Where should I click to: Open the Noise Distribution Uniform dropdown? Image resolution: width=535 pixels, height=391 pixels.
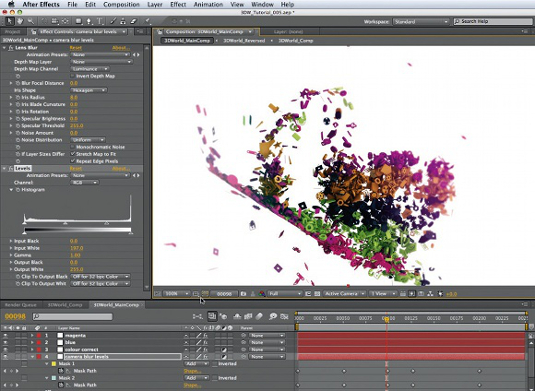click(88, 140)
